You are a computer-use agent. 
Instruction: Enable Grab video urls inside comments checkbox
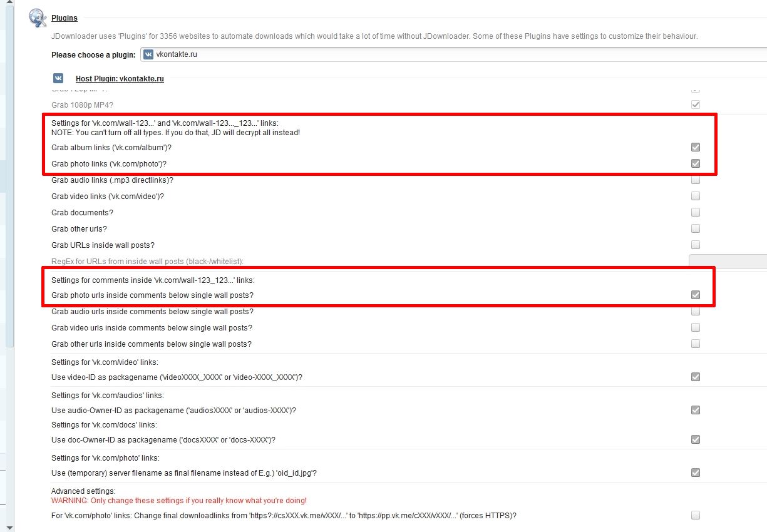click(x=695, y=327)
